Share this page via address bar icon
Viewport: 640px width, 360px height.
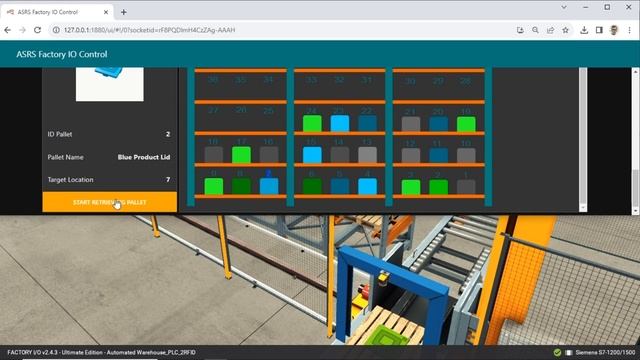point(550,30)
